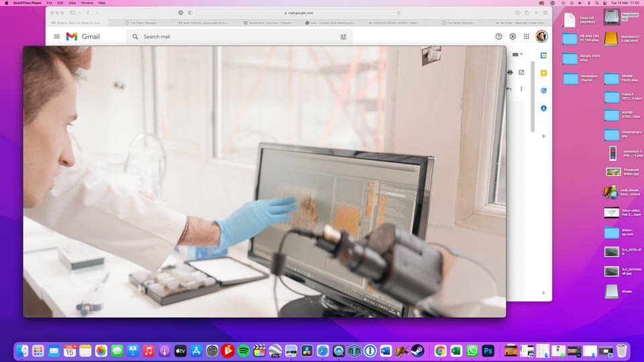Launch Microsoft Word from the Dock
644x362 pixels.
pos(386,351)
